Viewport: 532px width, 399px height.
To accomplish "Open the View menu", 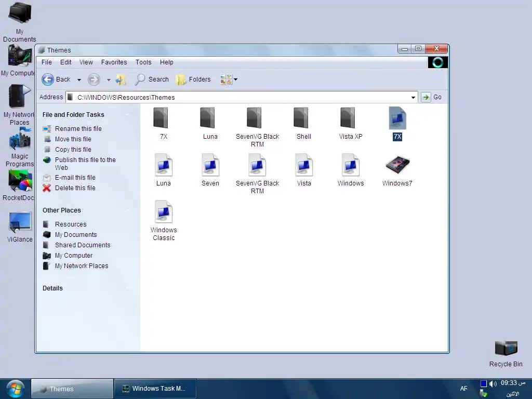I will click(x=86, y=62).
